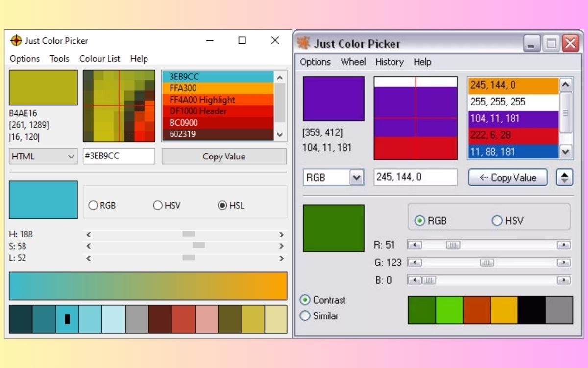Open the HTML format dropdown
This screenshot has width=588, height=368.
point(43,157)
